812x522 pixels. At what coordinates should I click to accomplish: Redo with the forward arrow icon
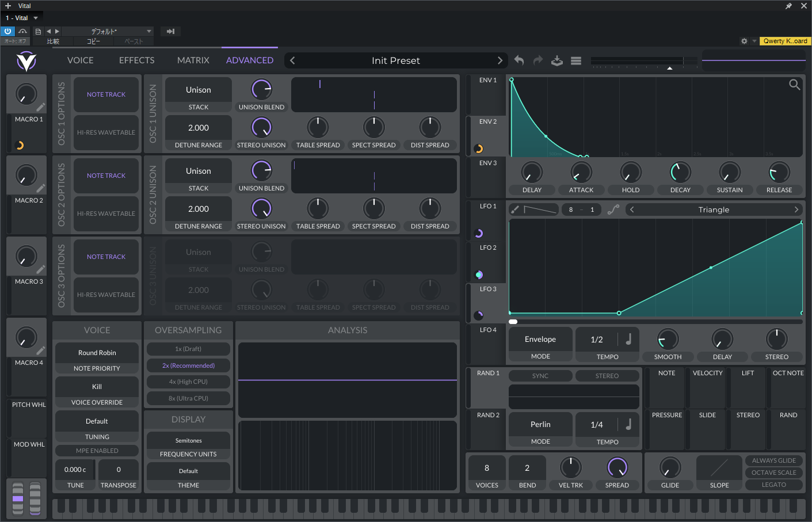(x=538, y=60)
